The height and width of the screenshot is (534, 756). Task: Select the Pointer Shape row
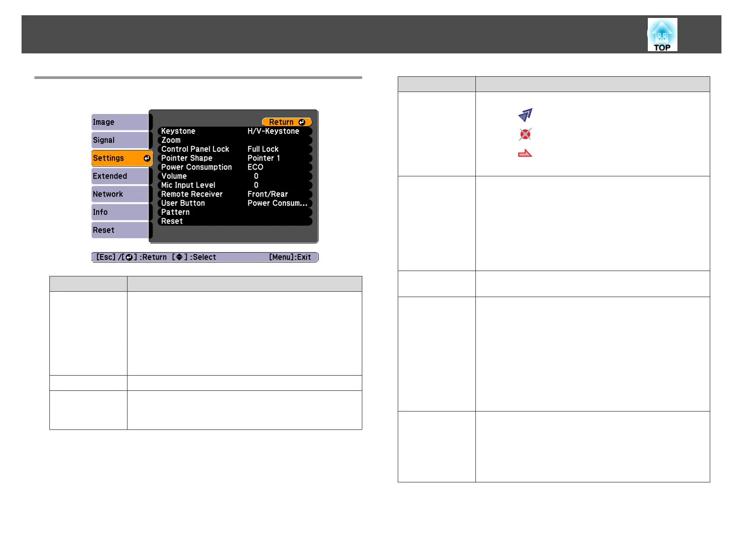pos(235,158)
